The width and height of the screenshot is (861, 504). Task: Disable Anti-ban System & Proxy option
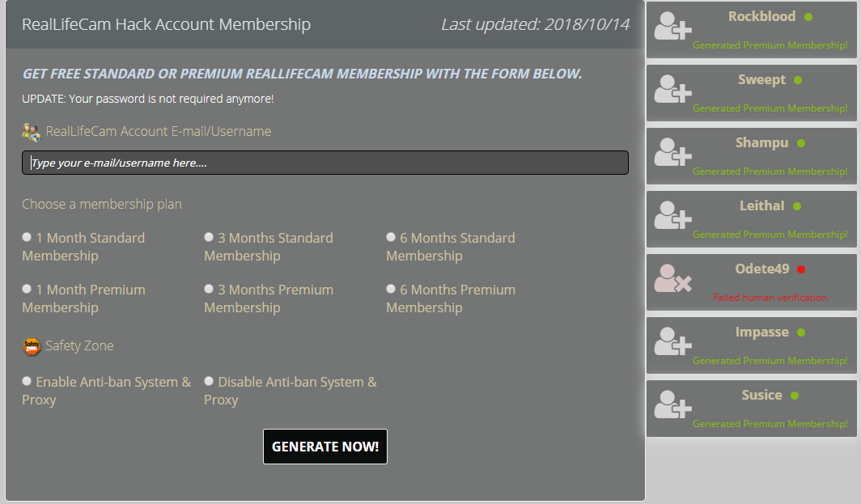point(209,381)
